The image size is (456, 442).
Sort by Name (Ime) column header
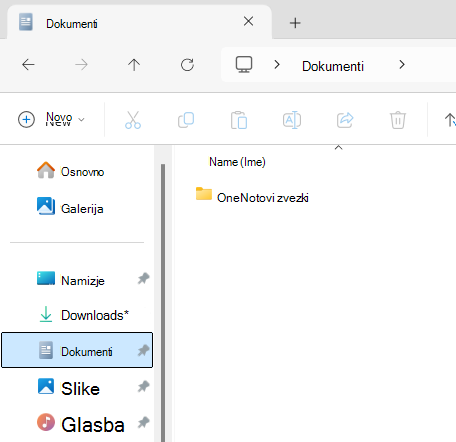coord(237,162)
